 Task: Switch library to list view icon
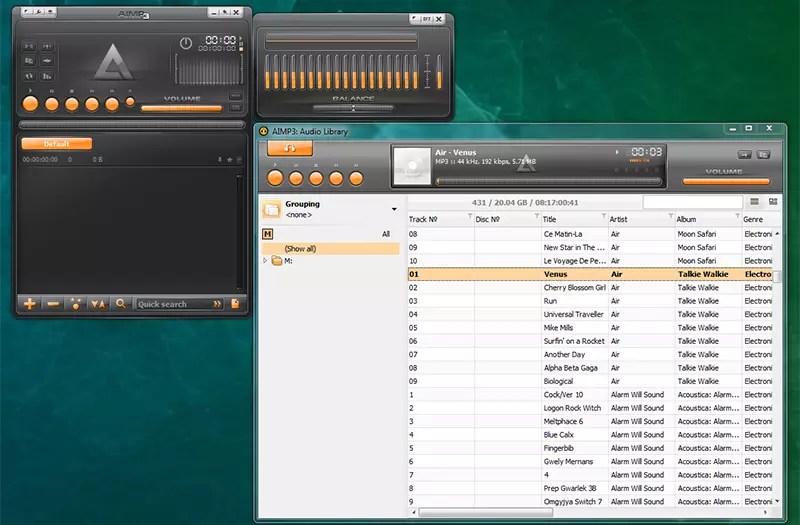pos(755,202)
